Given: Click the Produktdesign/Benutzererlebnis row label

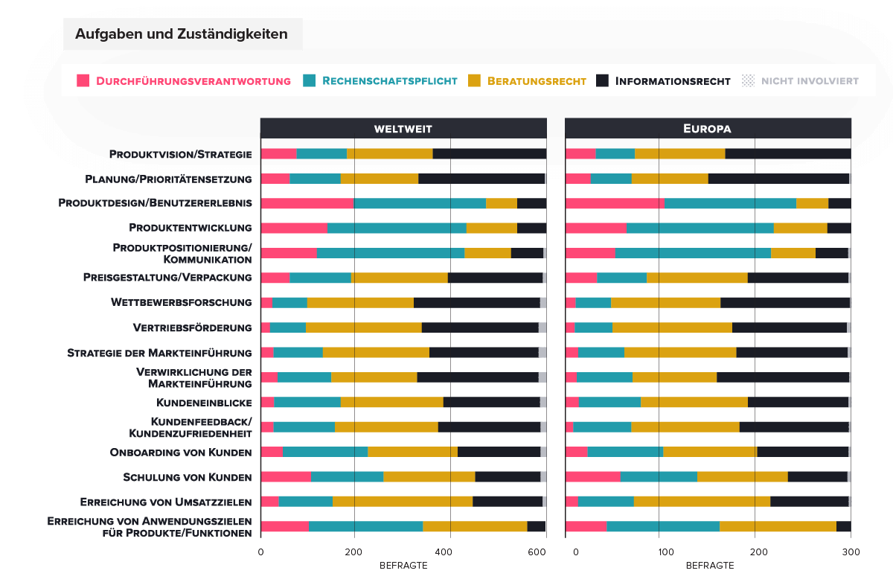Looking at the screenshot, I should pos(155,202).
